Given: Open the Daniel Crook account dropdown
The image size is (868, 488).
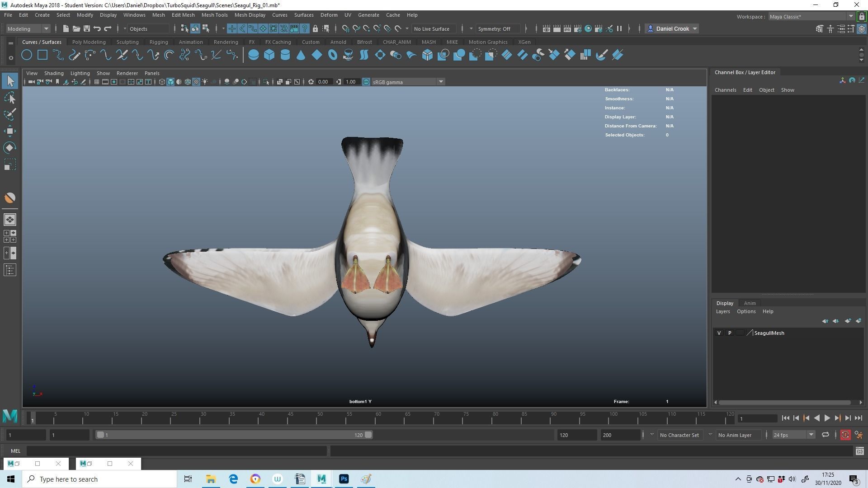Looking at the screenshot, I should pyautogui.click(x=672, y=28).
